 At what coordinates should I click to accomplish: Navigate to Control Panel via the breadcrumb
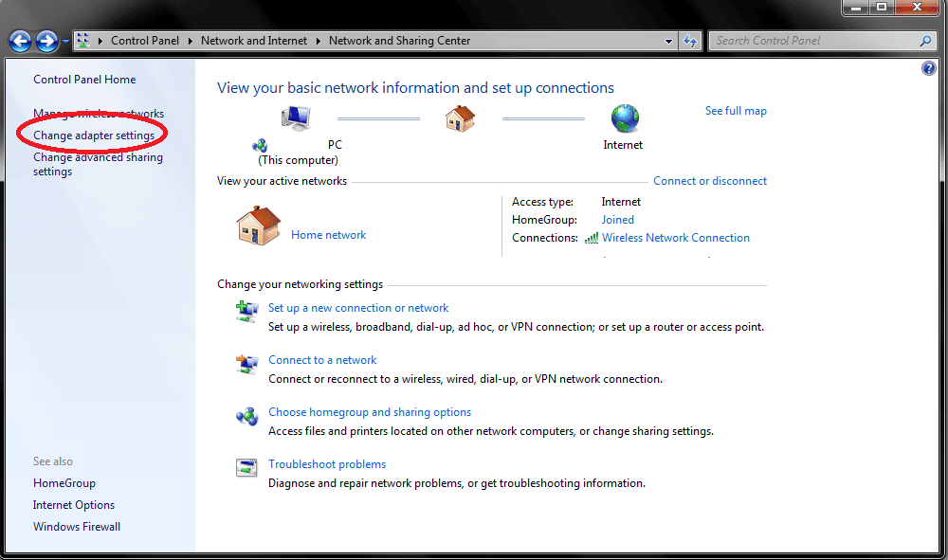[145, 41]
